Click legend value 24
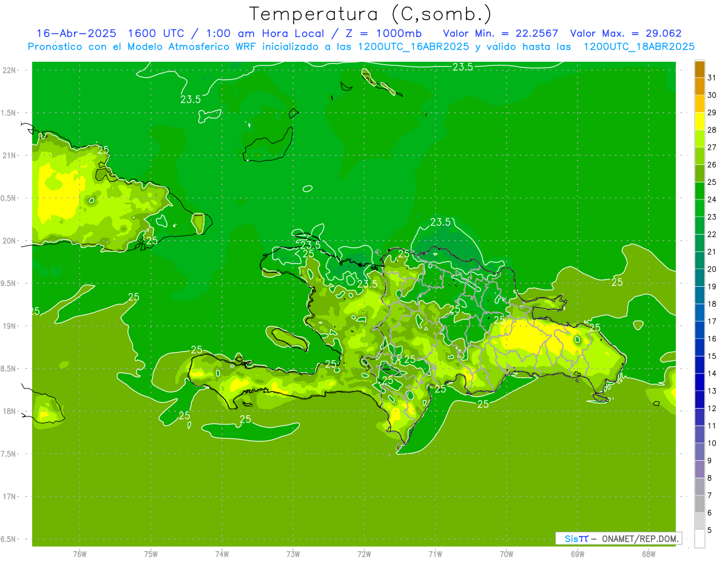The width and height of the screenshot is (728, 562). [x=712, y=199]
